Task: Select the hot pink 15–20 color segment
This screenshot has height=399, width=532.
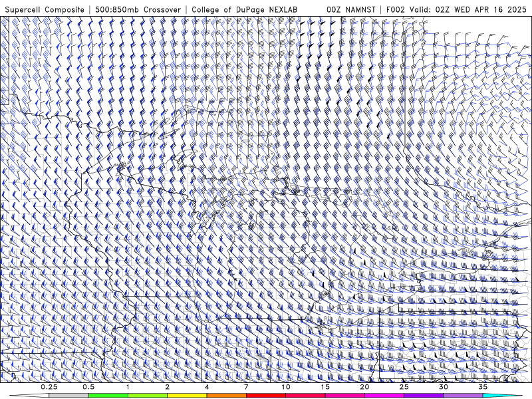Action: (344, 396)
